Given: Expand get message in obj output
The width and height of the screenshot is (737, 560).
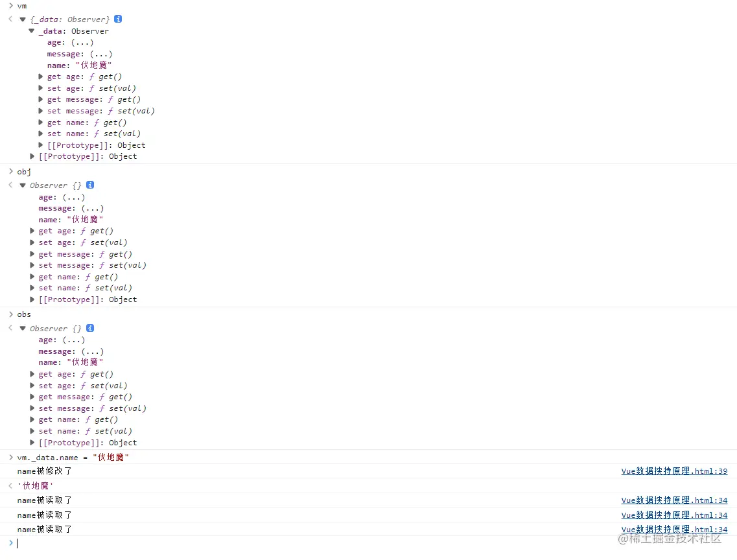Looking at the screenshot, I should point(32,253).
